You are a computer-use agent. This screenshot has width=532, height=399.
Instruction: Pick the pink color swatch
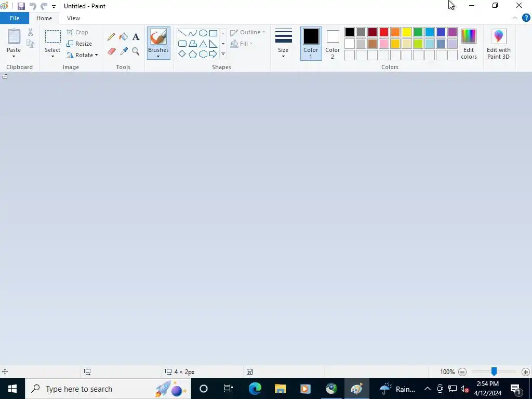click(384, 44)
